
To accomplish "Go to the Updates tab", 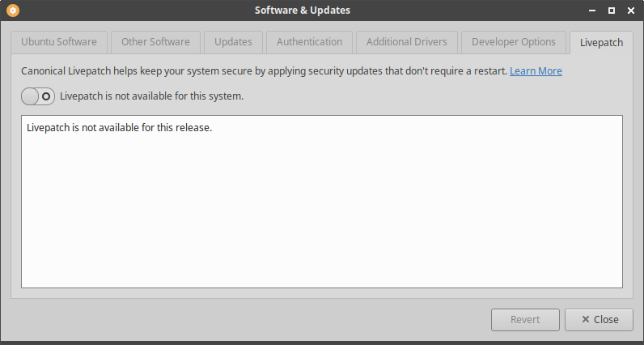I will (233, 42).
